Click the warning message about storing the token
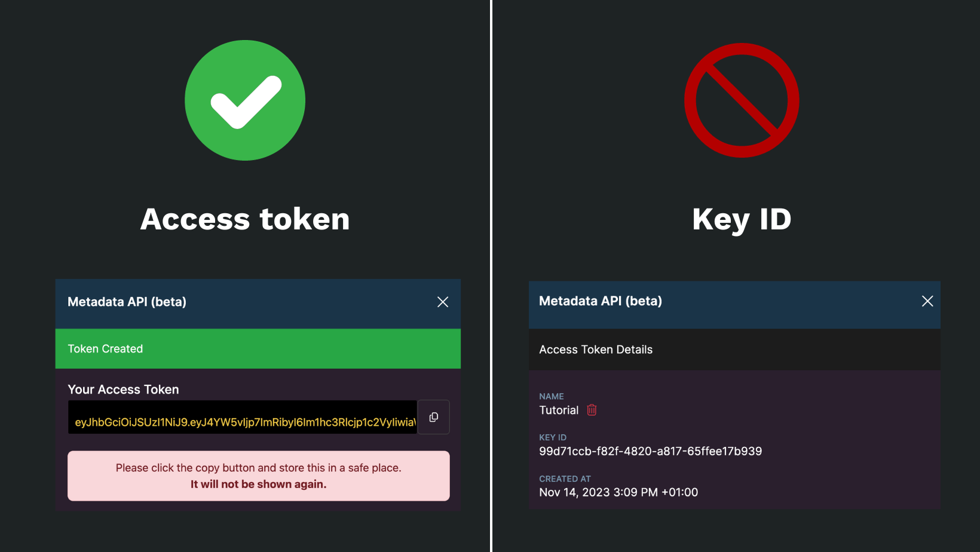 [x=258, y=476]
